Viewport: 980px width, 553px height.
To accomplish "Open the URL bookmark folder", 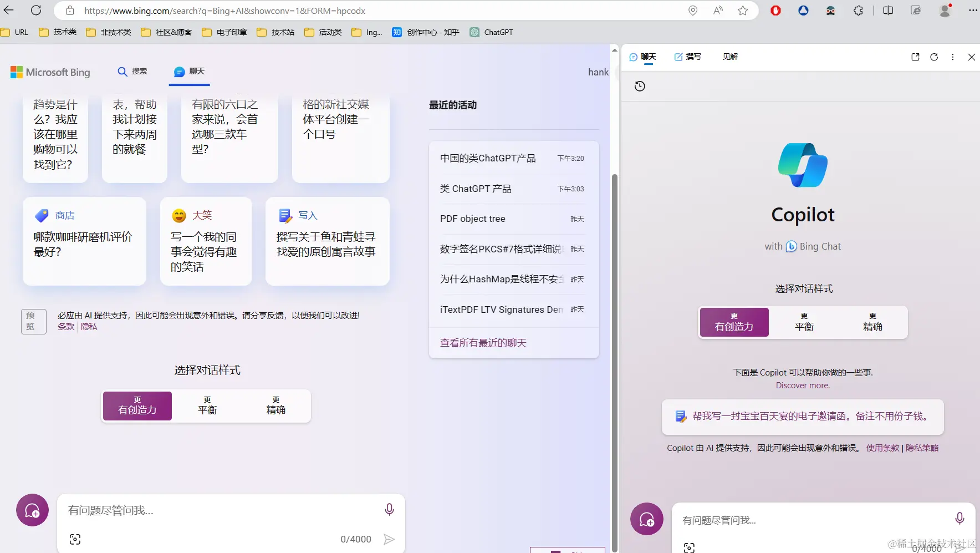I will tap(14, 32).
